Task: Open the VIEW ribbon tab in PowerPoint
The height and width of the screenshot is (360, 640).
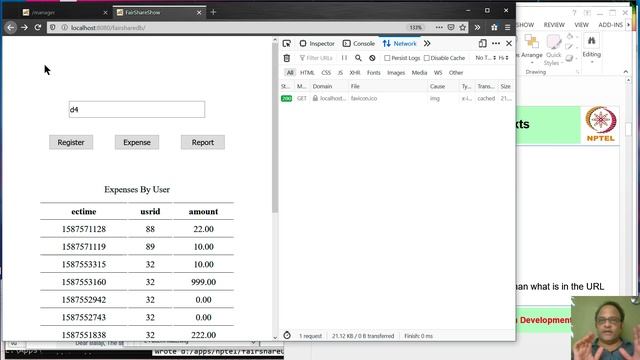Action: pos(581,25)
